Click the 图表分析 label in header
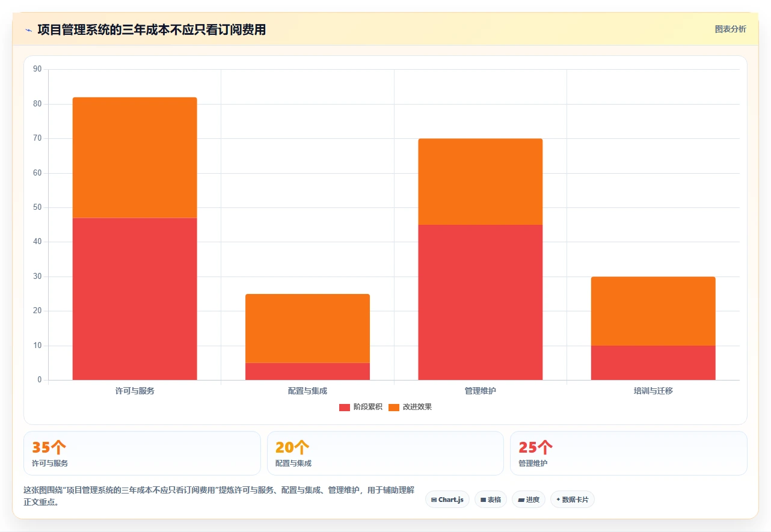 pos(730,29)
